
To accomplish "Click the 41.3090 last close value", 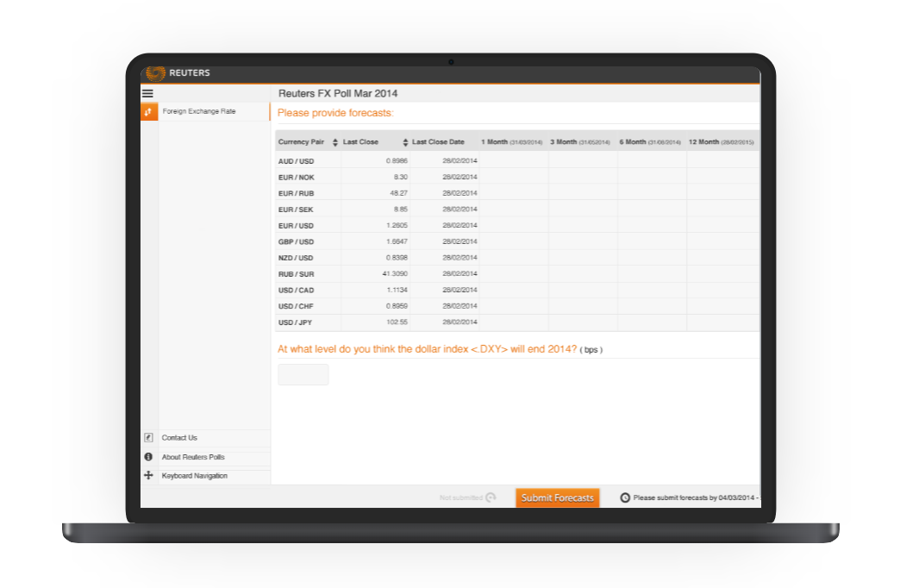I will [395, 273].
